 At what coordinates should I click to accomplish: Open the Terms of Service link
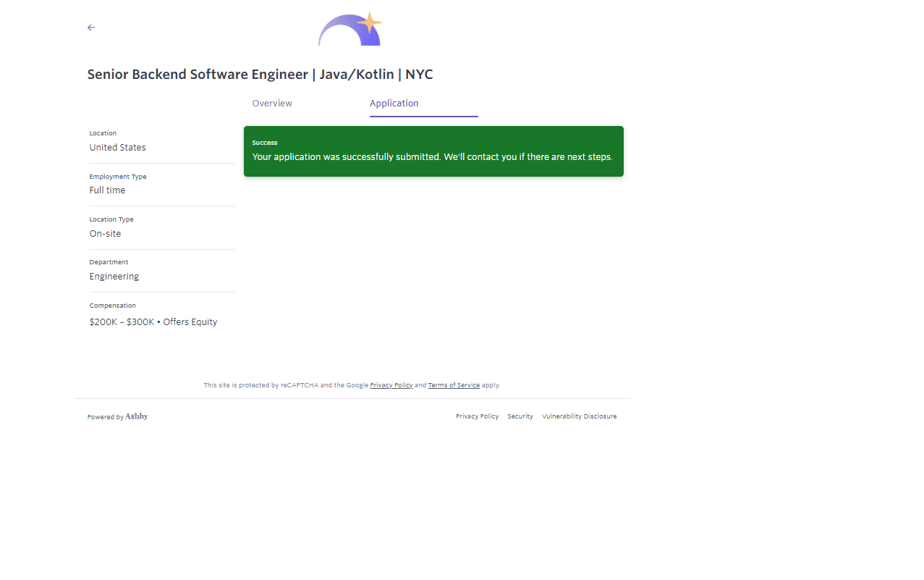coord(454,385)
